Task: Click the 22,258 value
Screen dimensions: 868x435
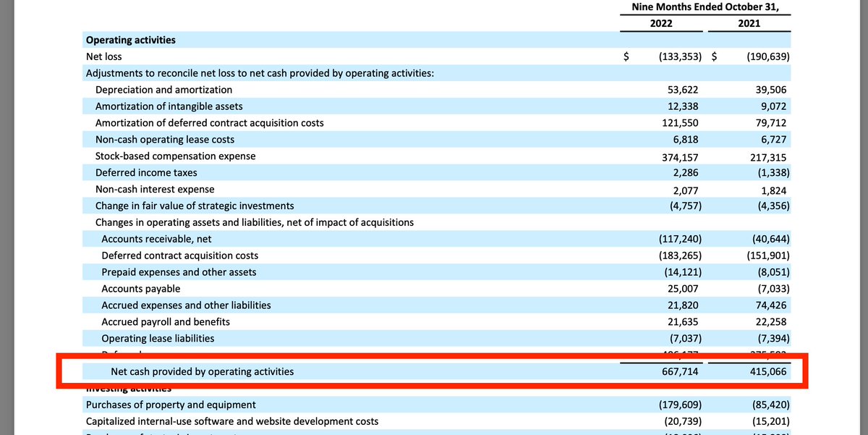Action: point(770,322)
